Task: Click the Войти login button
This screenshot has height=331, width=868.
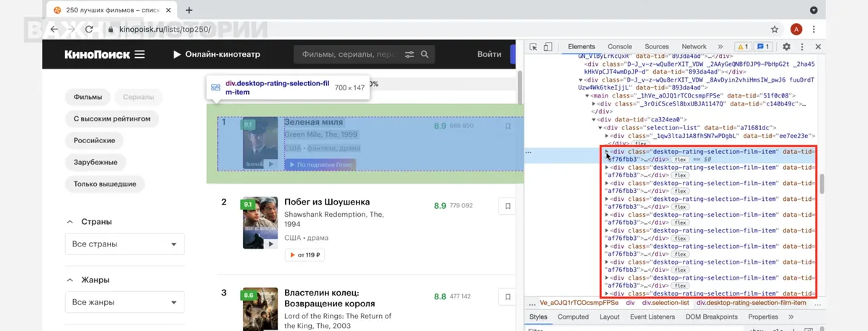Action: click(x=490, y=54)
